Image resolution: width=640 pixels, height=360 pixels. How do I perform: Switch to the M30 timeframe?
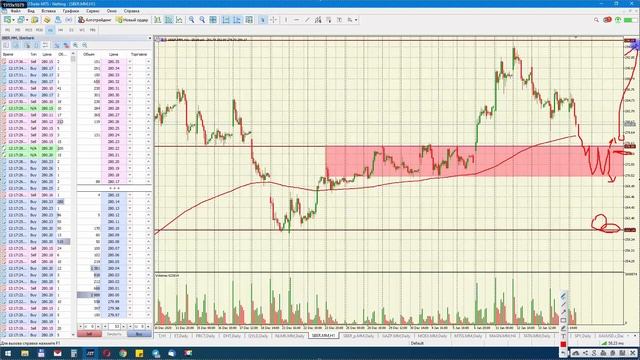click(x=39, y=30)
